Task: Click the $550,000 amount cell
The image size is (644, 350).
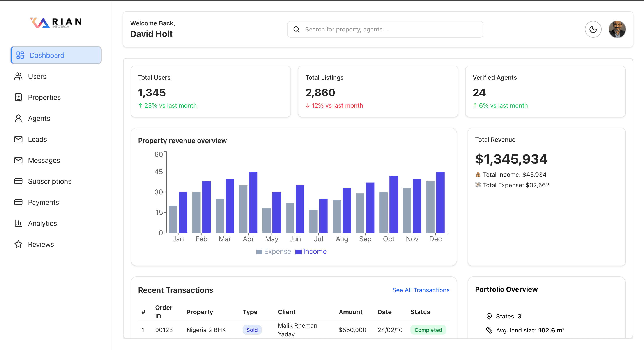Action: tap(352, 330)
